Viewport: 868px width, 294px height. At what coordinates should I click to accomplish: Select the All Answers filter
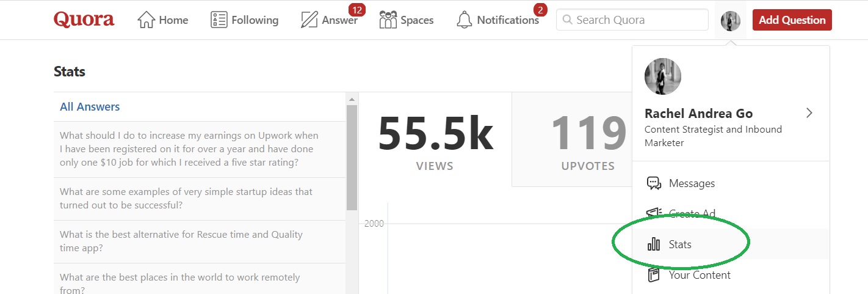(x=90, y=107)
